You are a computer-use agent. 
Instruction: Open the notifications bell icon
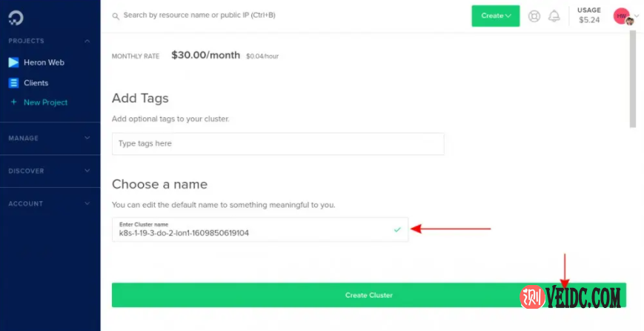(x=554, y=16)
